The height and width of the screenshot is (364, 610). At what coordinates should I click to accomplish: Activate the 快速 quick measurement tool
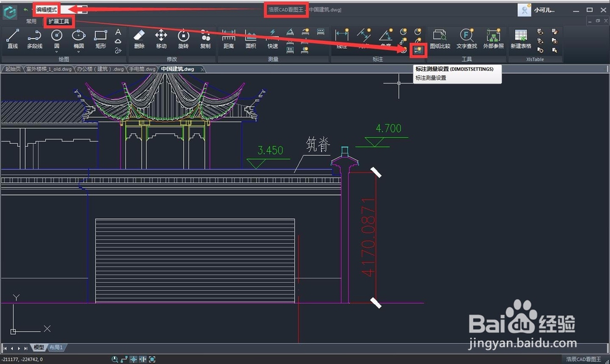273,38
